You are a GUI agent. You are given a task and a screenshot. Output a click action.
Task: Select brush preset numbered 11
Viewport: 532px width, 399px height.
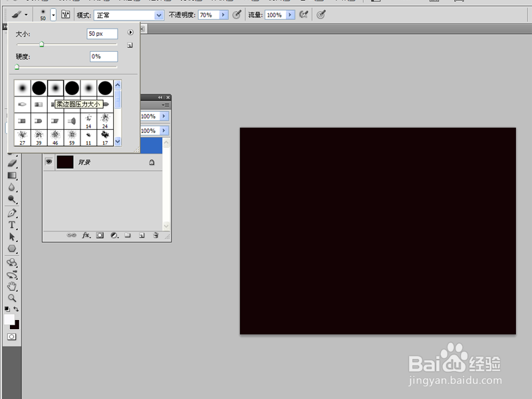click(x=88, y=138)
